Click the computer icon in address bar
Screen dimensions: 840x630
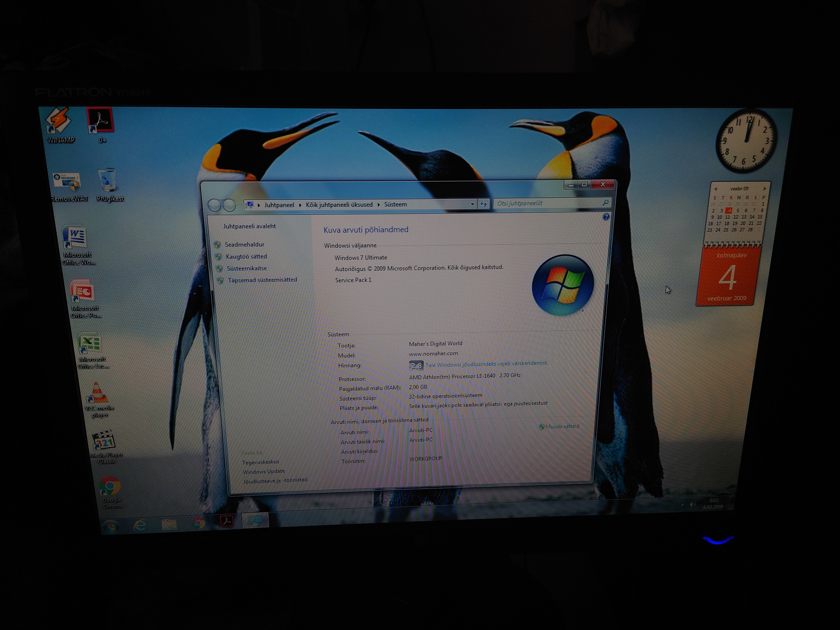click(250, 205)
